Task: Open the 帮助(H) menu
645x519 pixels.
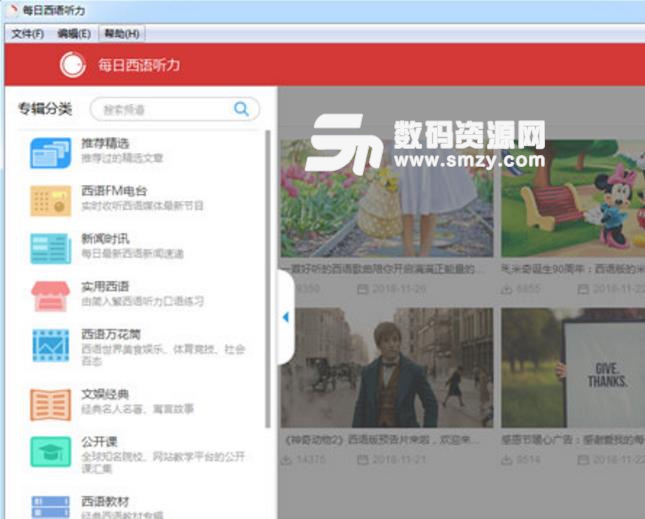Action: 122,34
